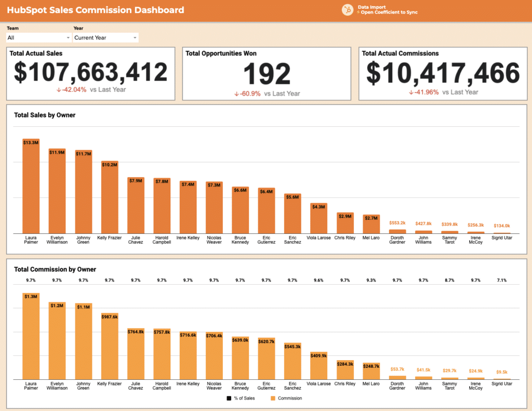Click the -42.04% vs Last Year indicator
This screenshot has height=411, width=532.
click(x=91, y=89)
